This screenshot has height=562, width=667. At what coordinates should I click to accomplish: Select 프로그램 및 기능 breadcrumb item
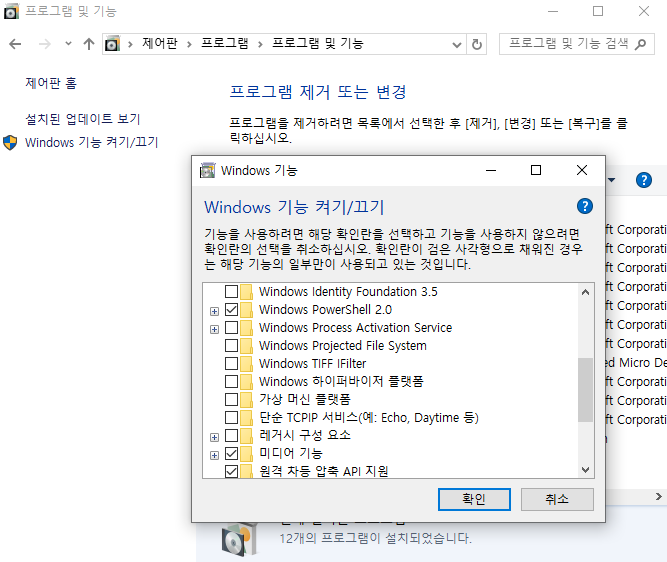pos(318,43)
